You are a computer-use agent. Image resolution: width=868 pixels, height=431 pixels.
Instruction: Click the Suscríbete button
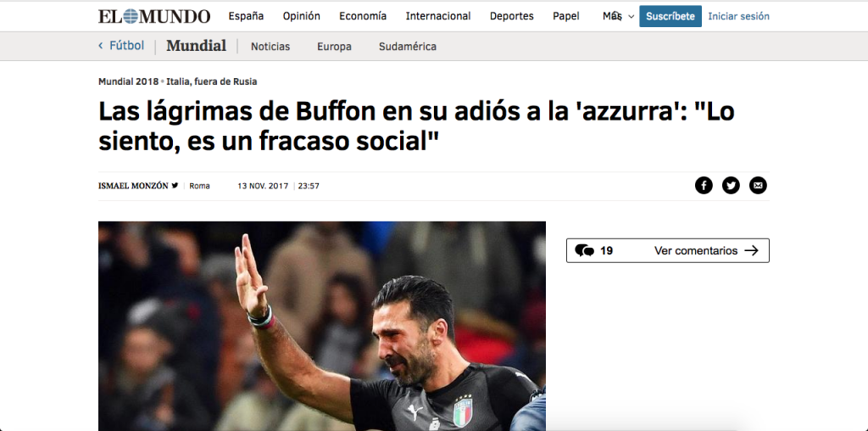(x=670, y=16)
